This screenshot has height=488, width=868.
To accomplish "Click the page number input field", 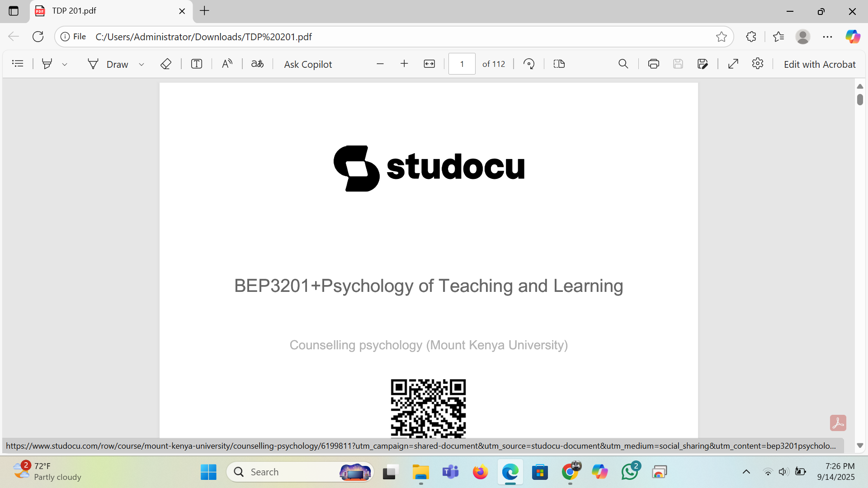I will 462,64.
